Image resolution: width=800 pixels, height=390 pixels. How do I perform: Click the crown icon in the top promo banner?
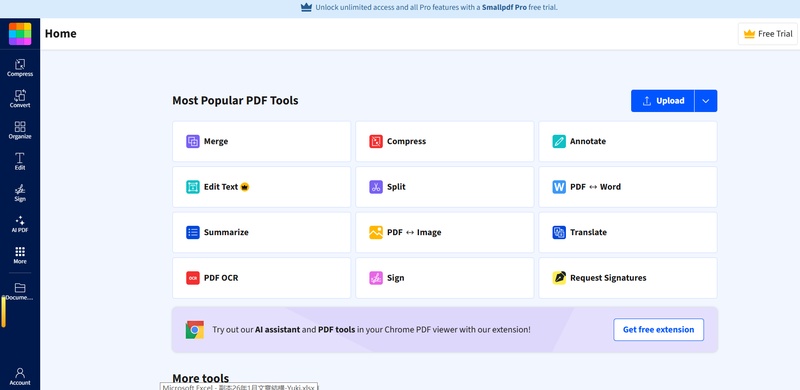(x=306, y=7)
